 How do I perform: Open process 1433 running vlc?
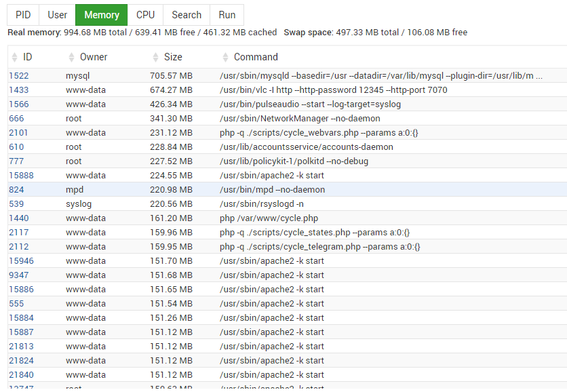click(19, 90)
